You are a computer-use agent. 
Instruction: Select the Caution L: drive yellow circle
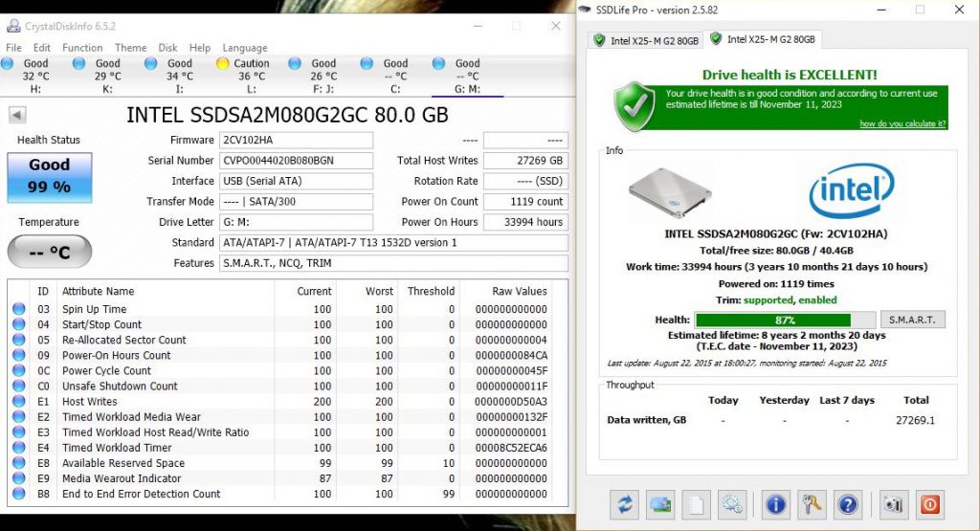[x=222, y=63]
